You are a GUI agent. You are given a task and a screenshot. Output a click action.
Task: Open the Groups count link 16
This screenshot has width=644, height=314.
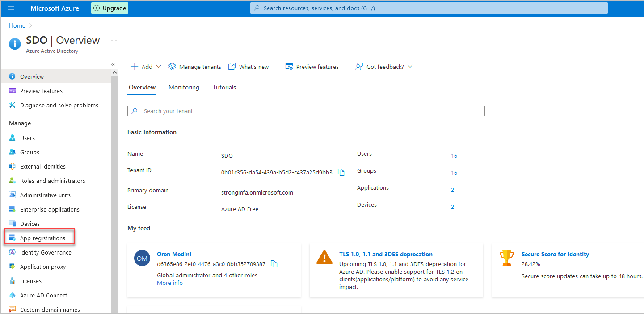454,173
